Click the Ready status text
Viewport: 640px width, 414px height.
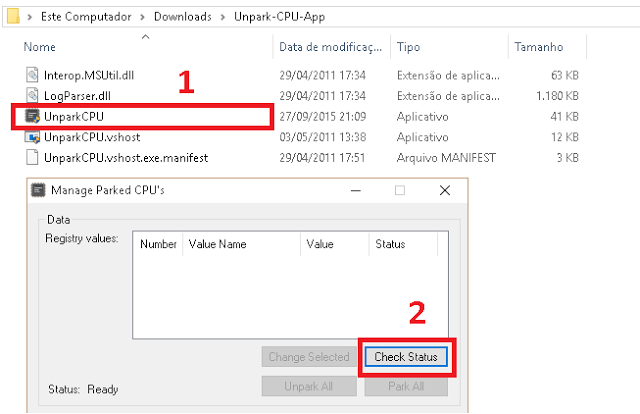[x=103, y=390]
